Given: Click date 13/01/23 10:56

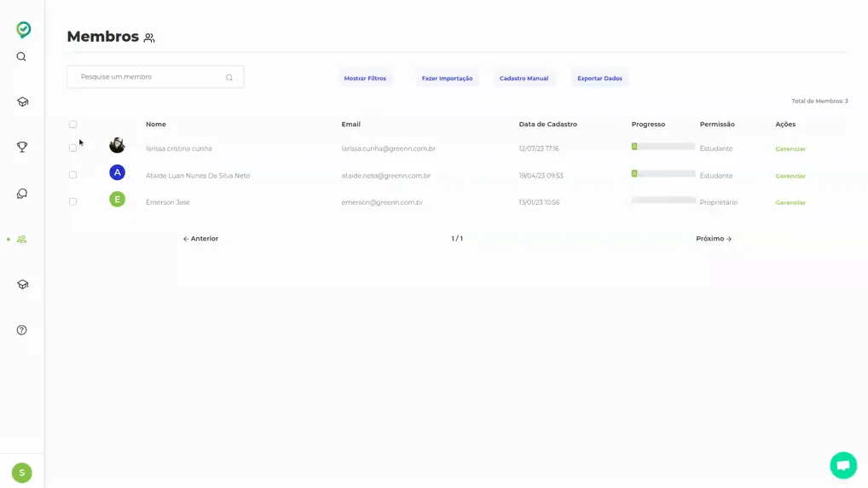Looking at the screenshot, I should [539, 202].
